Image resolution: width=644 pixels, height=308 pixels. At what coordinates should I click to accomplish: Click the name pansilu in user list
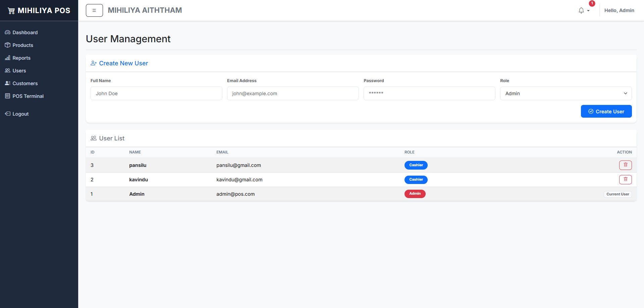click(x=138, y=165)
